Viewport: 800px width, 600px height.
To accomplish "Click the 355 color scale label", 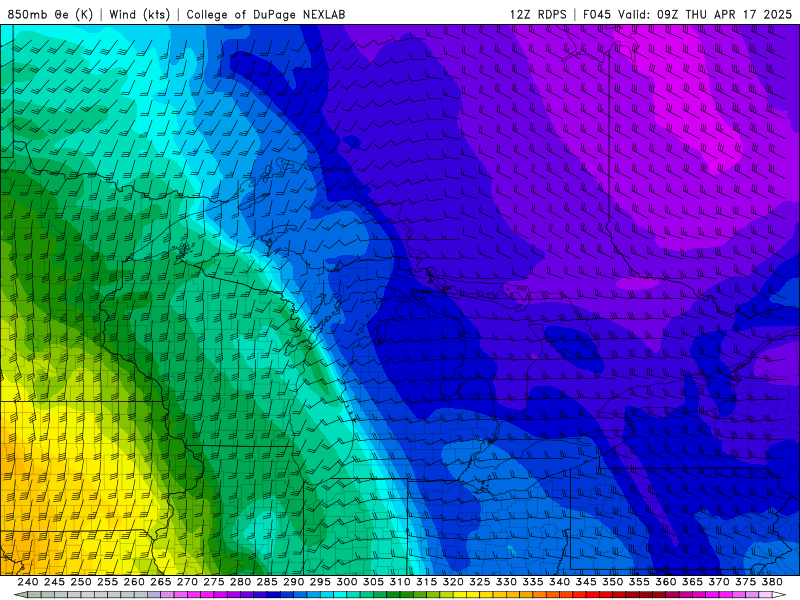I will pos(639,582).
